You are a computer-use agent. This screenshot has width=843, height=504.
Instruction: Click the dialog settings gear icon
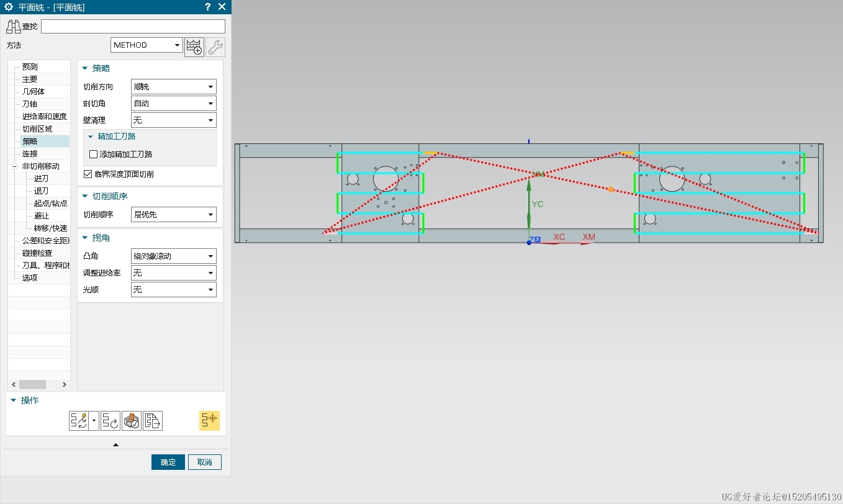pos(9,7)
